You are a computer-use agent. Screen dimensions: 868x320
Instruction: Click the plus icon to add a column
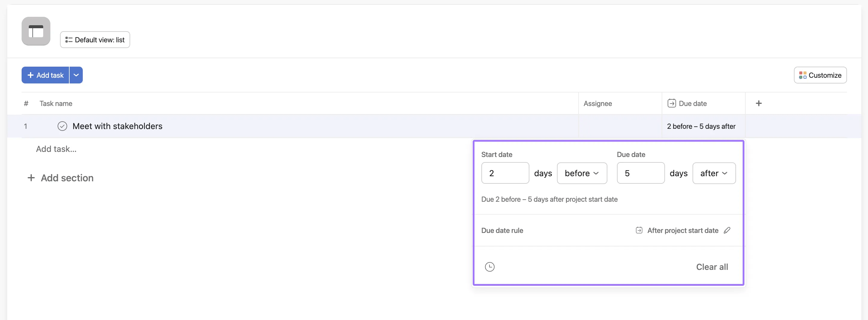click(x=759, y=103)
